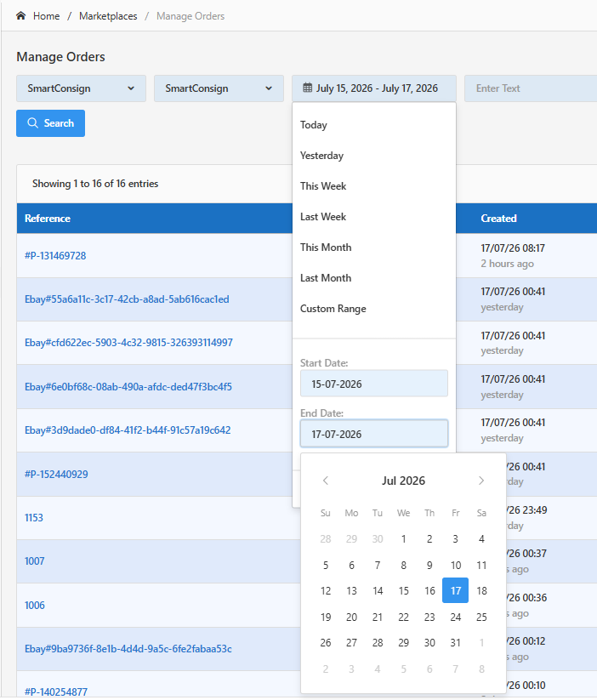
Task: Open order reference 1007
Action: point(34,561)
